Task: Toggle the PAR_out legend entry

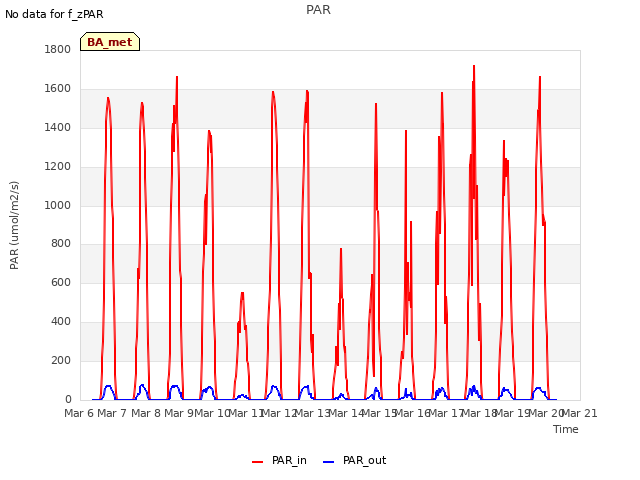Action: (x=354, y=460)
